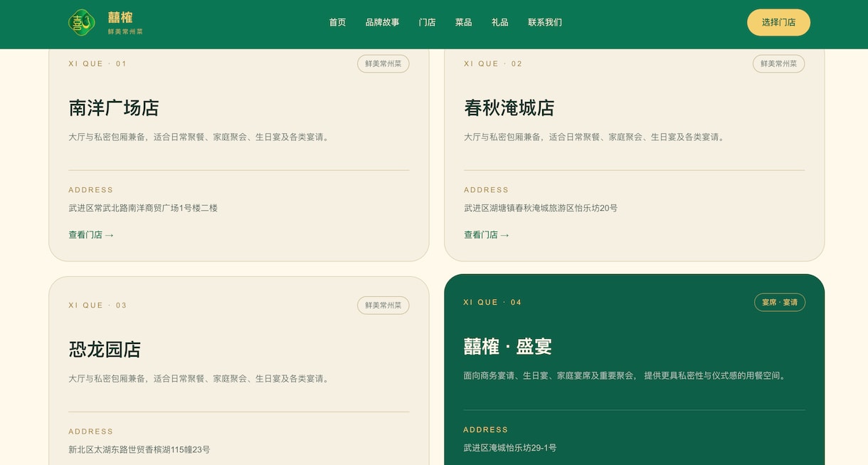Screen dimensions: 868x465
Task: Click the 春秋淹城店 description text
Action: tap(596, 137)
